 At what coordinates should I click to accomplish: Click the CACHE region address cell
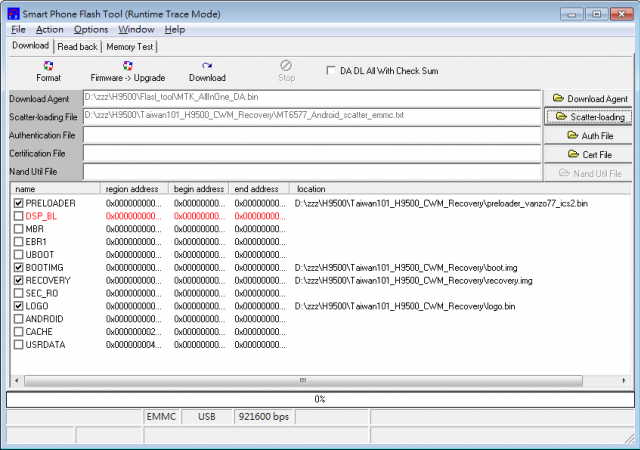tap(133, 332)
